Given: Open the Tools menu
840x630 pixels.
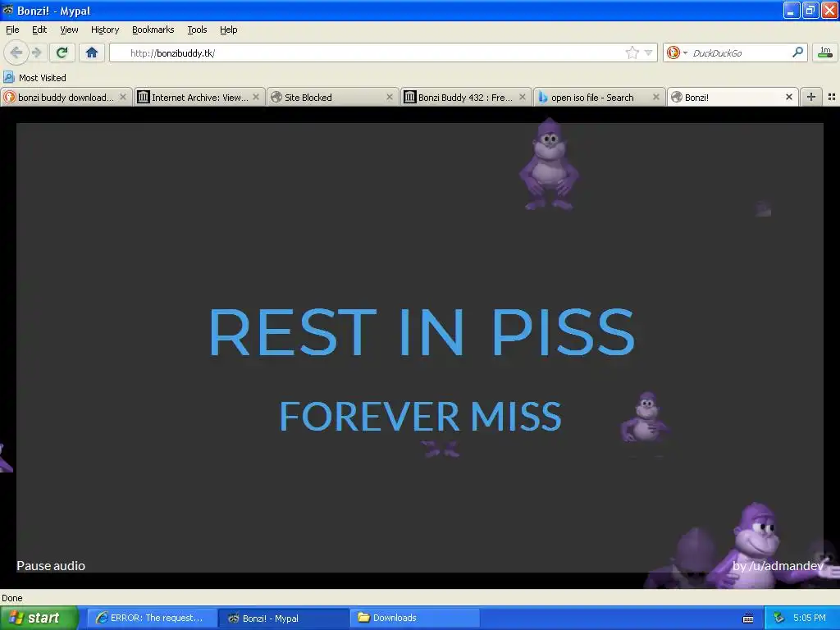Looking at the screenshot, I should coord(197,30).
